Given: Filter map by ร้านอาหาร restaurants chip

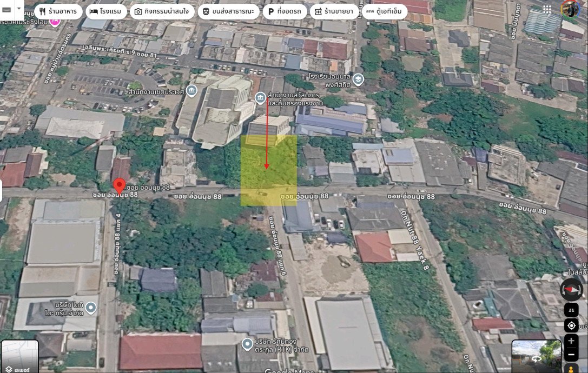Looking at the screenshot, I should tap(58, 11).
